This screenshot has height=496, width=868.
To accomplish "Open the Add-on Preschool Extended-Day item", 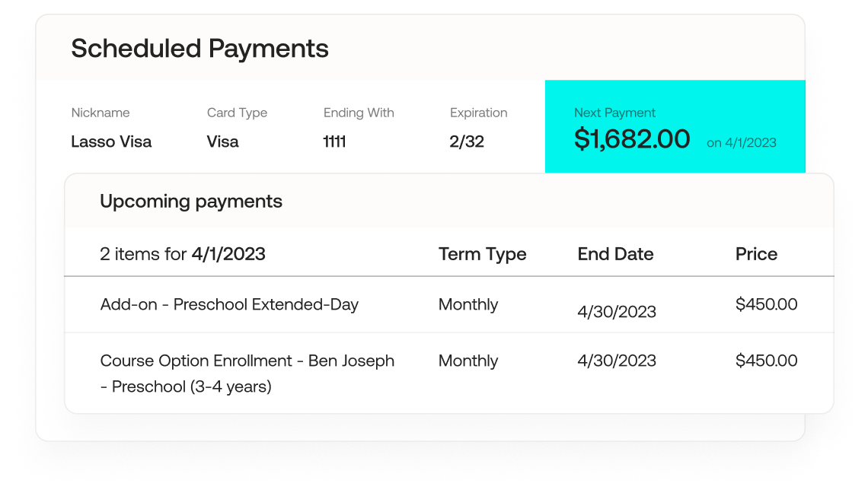I will 229,304.
